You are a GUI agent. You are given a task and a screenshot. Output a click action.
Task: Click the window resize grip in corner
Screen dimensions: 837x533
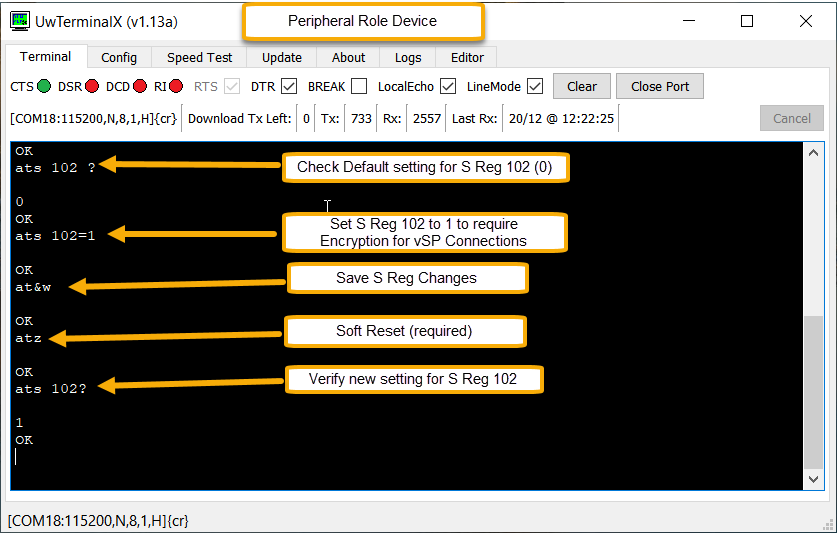pos(828,525)
